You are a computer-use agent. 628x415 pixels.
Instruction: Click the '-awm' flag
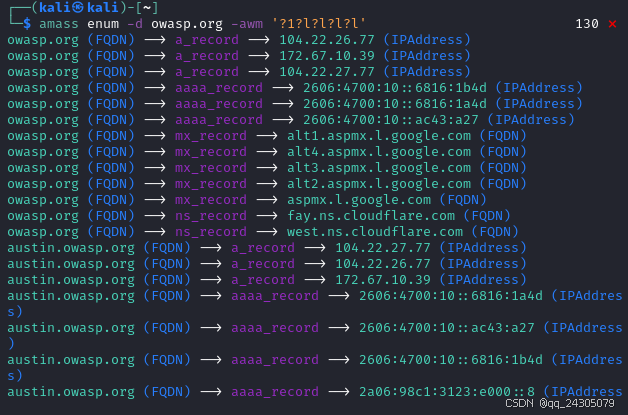(247, 24)
